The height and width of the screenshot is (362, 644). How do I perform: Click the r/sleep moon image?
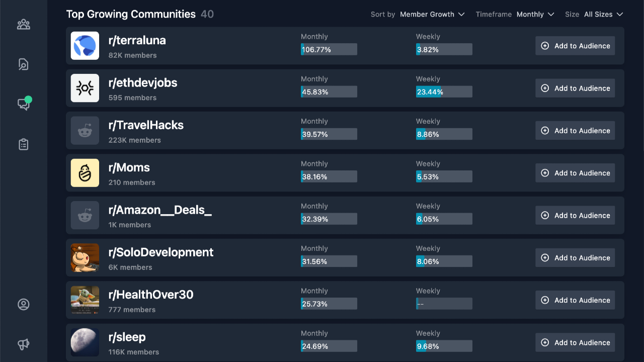(85, 342)
